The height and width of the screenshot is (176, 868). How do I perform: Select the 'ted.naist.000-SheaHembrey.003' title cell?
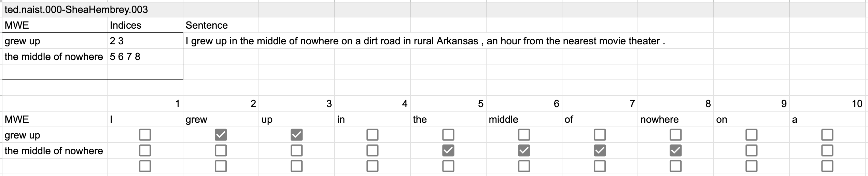(x=76, y=10)
